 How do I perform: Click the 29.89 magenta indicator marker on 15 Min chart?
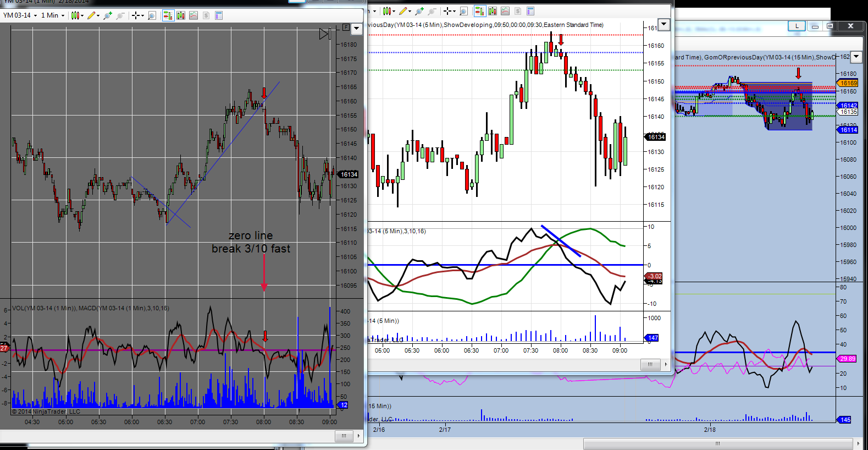[847, 359]
